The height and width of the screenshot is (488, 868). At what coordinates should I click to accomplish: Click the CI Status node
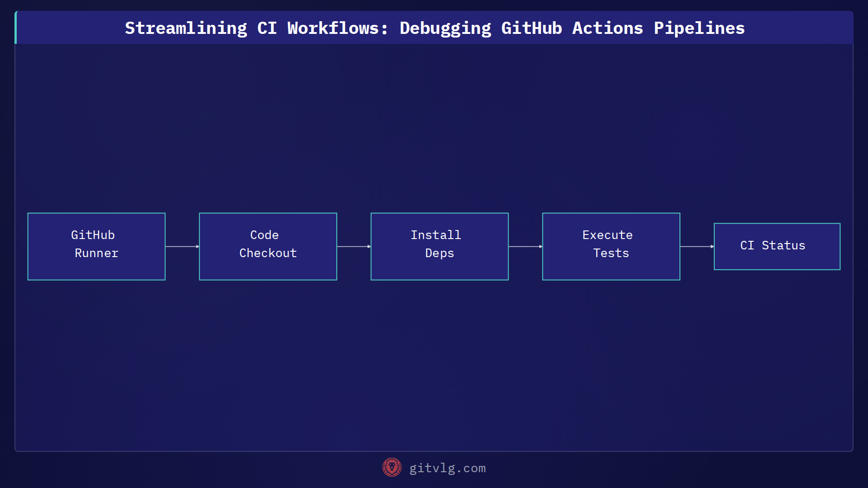(x=777, y=247)
